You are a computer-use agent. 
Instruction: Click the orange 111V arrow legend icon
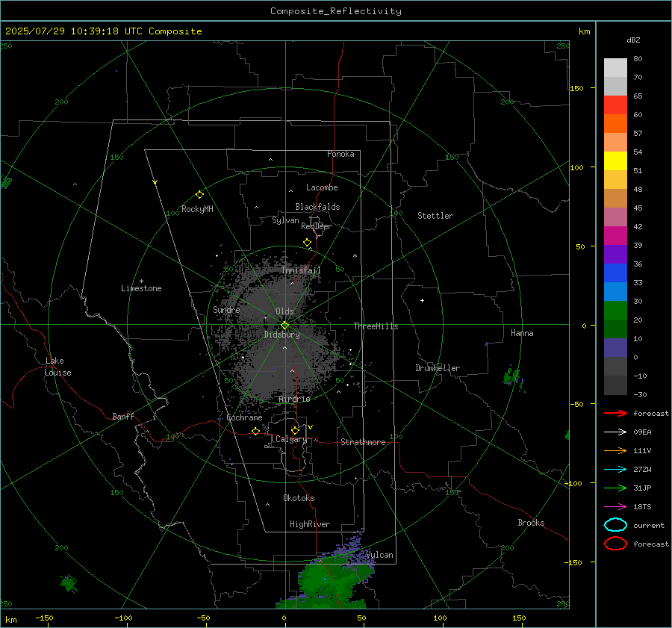pyautogui.click(x=615, y=450)
